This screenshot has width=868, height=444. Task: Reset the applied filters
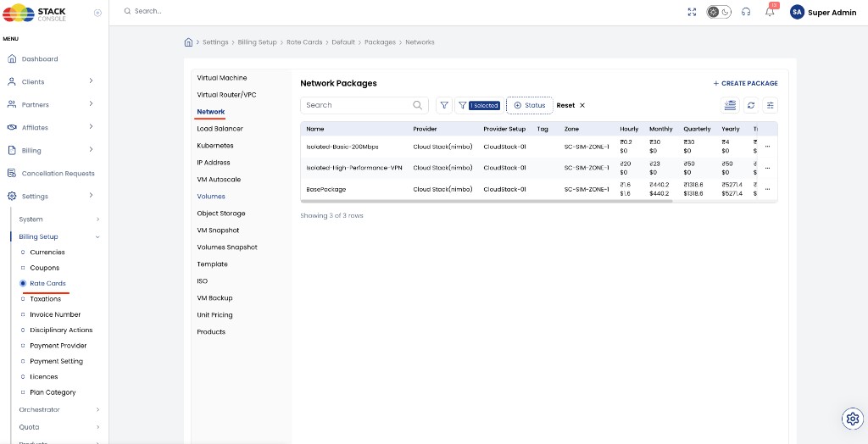pos(570,105)
